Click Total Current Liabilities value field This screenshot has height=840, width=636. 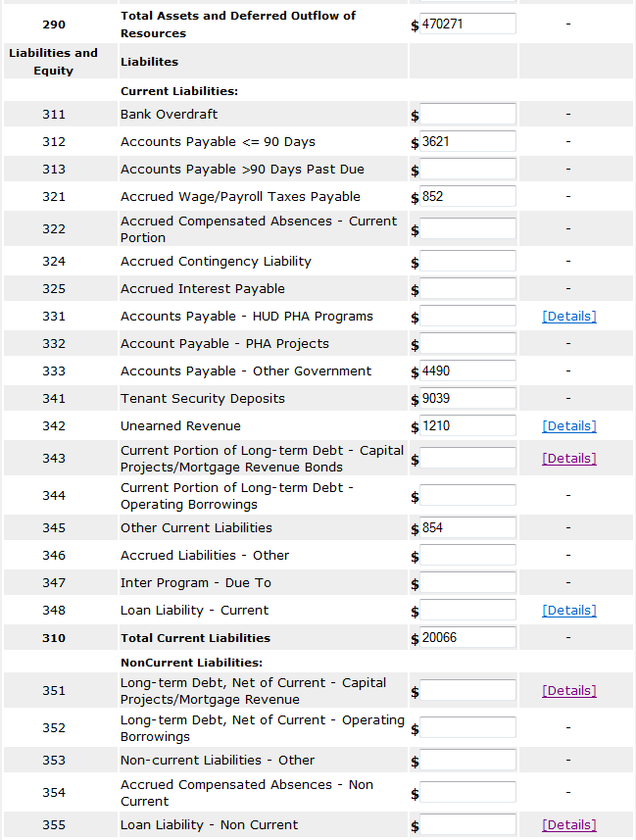click(467, 638)
